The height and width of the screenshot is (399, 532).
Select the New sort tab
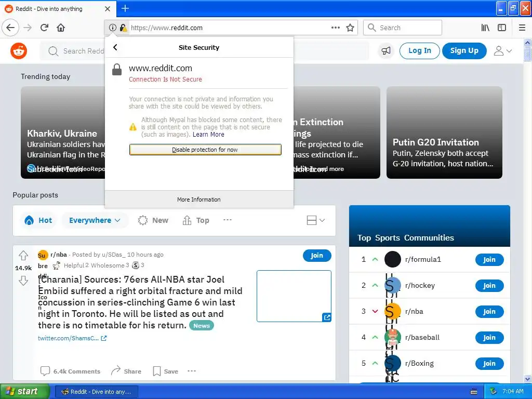153,220
